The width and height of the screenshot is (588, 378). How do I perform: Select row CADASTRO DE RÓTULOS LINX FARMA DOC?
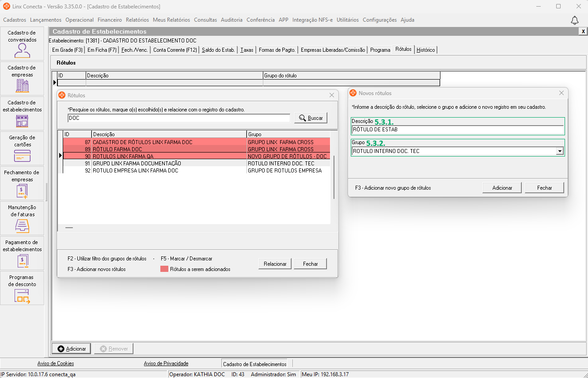[197, 142]
